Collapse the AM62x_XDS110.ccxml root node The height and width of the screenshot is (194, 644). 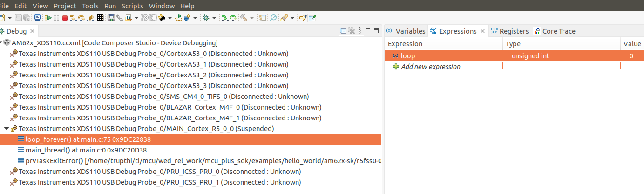1,43
